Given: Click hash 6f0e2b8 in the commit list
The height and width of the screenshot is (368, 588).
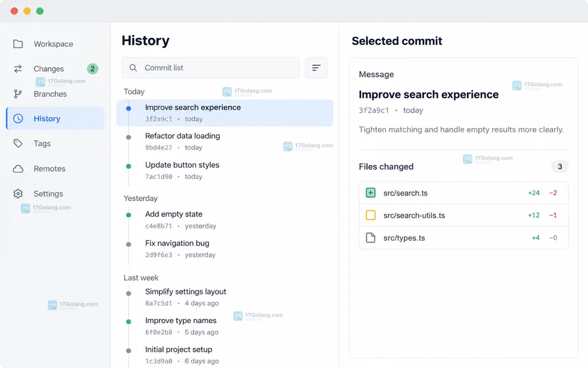Looking at the screenshot, I should tap(158, 332).
